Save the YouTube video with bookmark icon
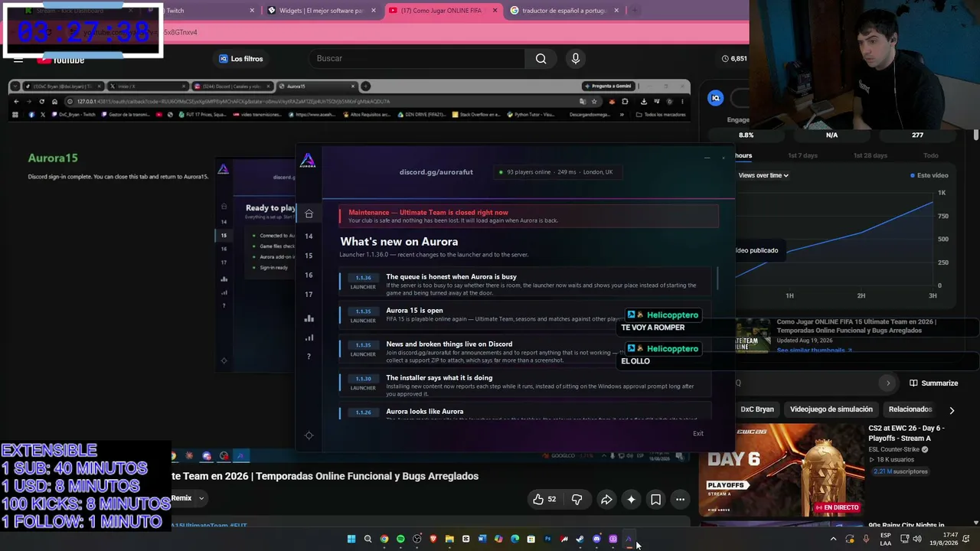 (656, 500)
